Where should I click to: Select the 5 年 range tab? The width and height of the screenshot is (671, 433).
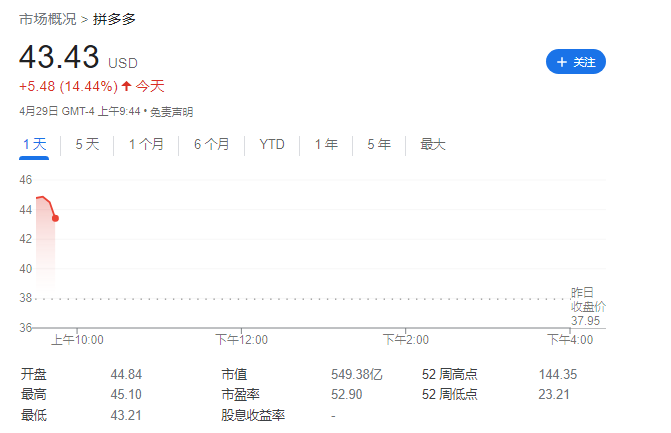pos(379,144)
